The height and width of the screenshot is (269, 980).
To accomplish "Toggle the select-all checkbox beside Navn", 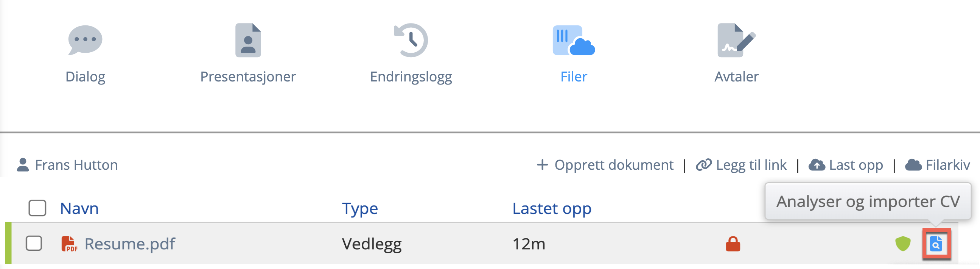I will [37, 208].
